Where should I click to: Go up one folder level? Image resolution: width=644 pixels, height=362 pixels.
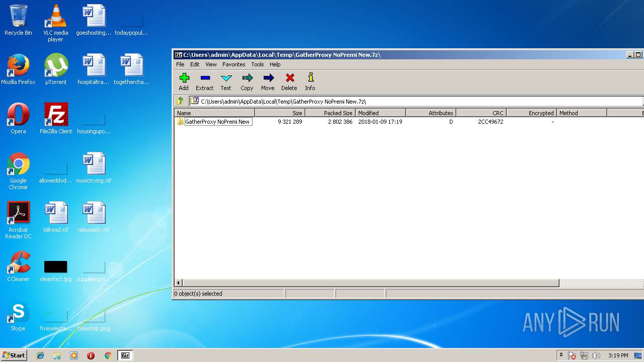click(x=180, y=101)
